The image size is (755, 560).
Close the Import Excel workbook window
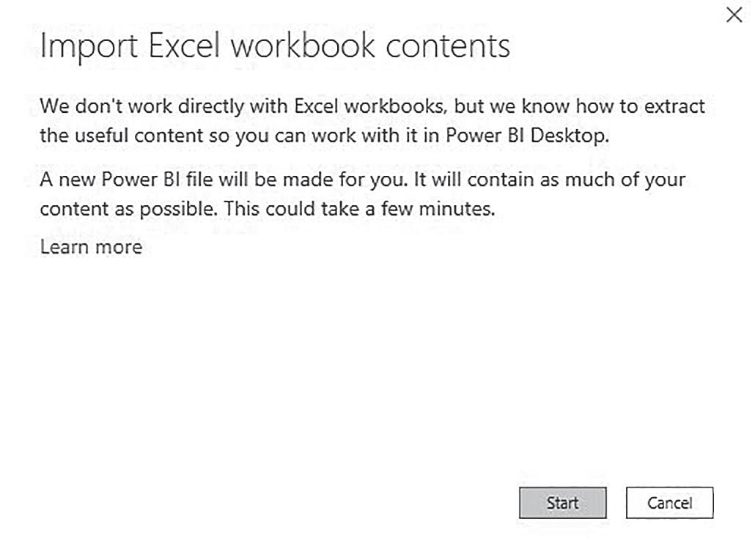(x=734, y=15)
